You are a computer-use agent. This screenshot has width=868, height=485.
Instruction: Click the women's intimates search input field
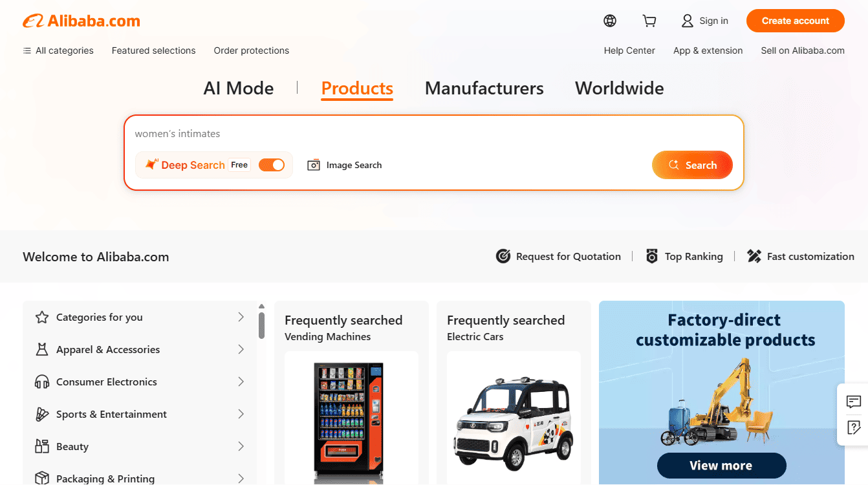point(433,134)
